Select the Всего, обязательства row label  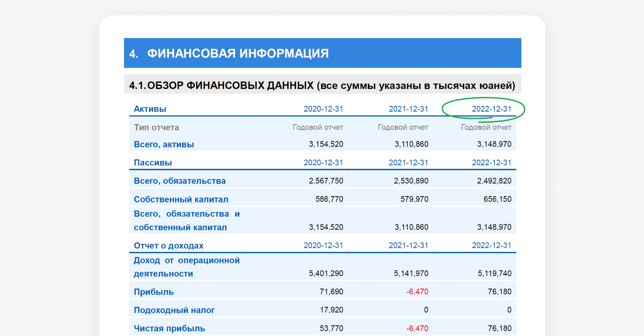point(180,181)
